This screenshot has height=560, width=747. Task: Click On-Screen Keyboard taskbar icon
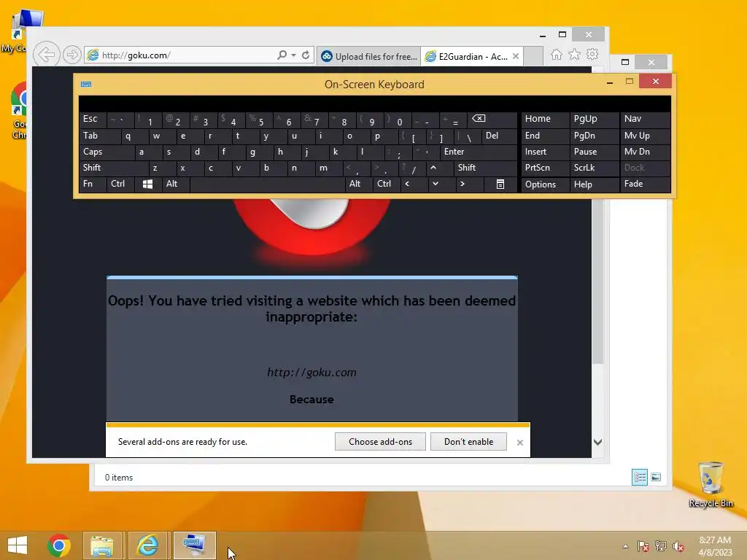194,545
